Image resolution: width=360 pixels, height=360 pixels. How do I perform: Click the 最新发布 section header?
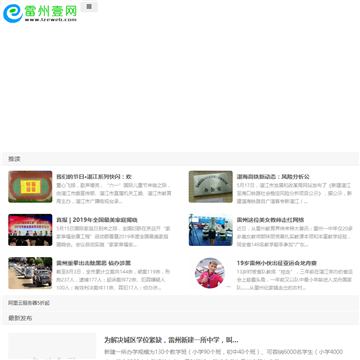click(20, 318)
